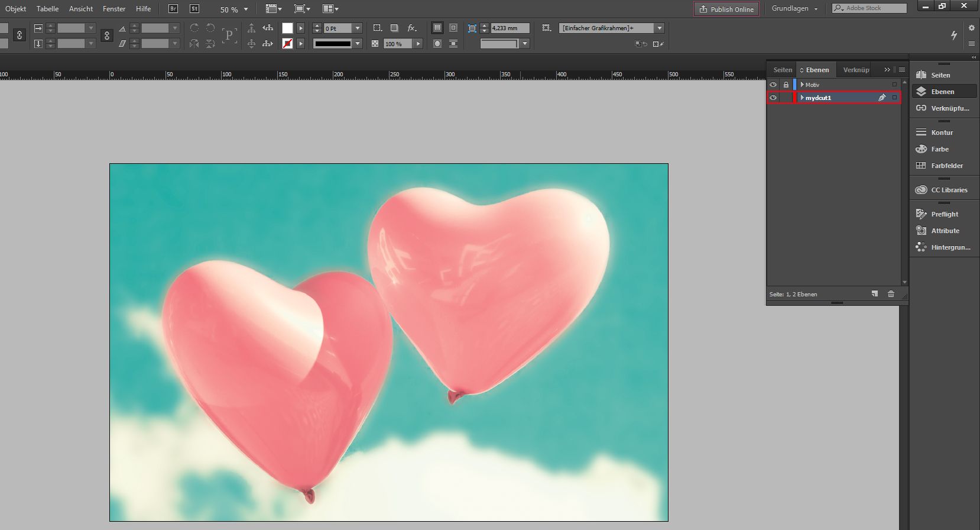This screenshot has width=980, height=530.
Task: Open the Fenster menu
Action: pyautogui.click(x=114, y=9)
